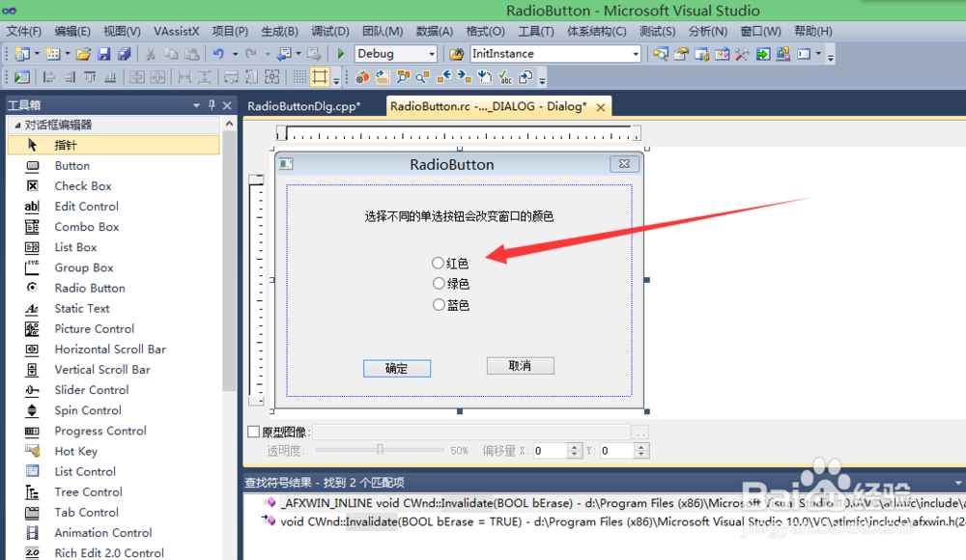
Task: Increase the 偏移量 X spinner value
Action: (574, 447)
